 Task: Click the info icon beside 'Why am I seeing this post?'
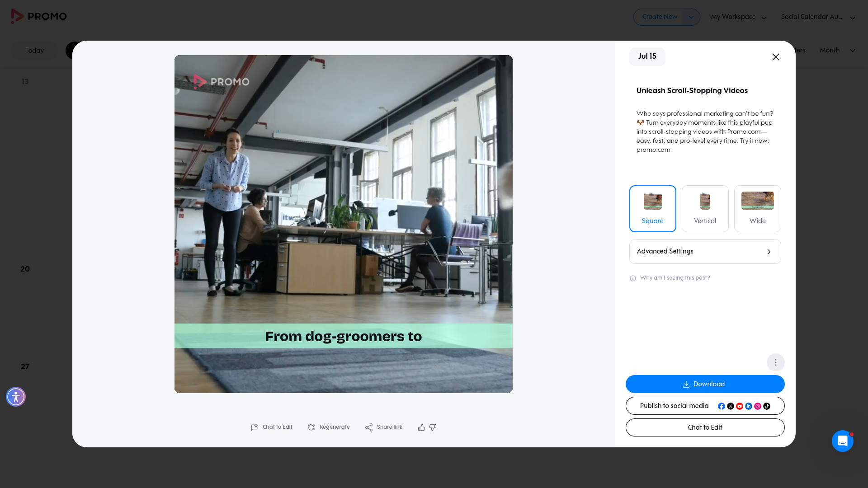click(633, 278)
